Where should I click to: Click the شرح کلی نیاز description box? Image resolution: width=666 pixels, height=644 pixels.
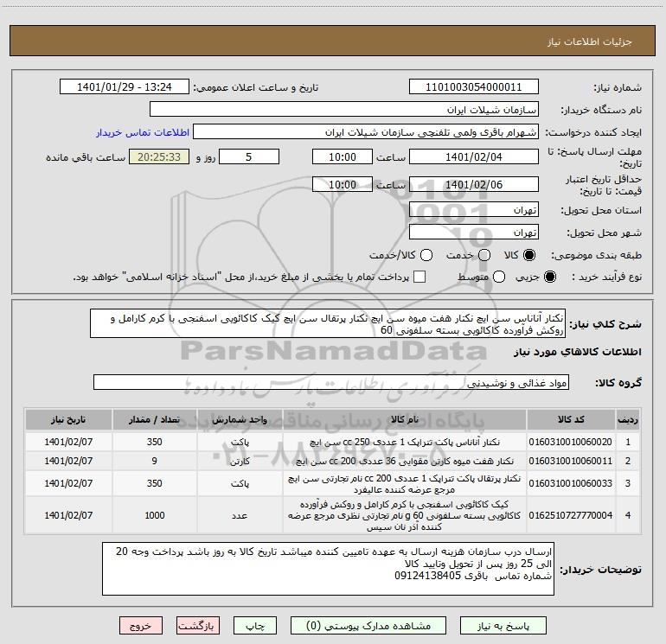328,324
